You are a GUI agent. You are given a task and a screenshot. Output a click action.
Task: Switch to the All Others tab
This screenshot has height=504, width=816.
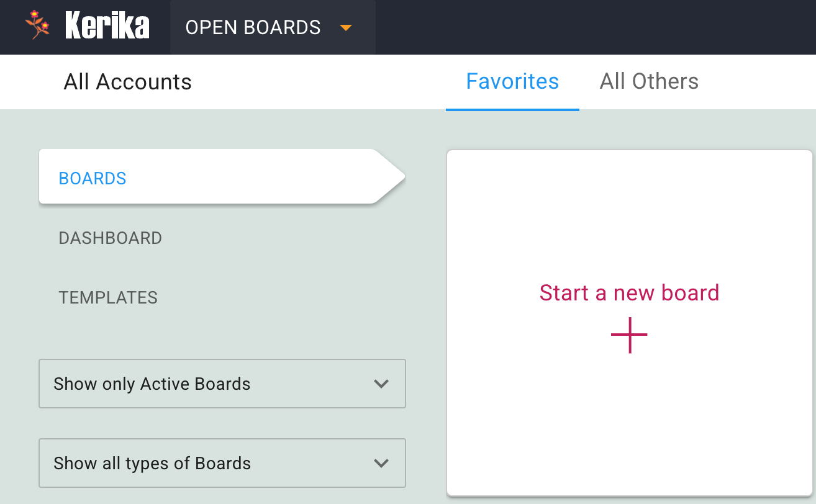[649, 81]
